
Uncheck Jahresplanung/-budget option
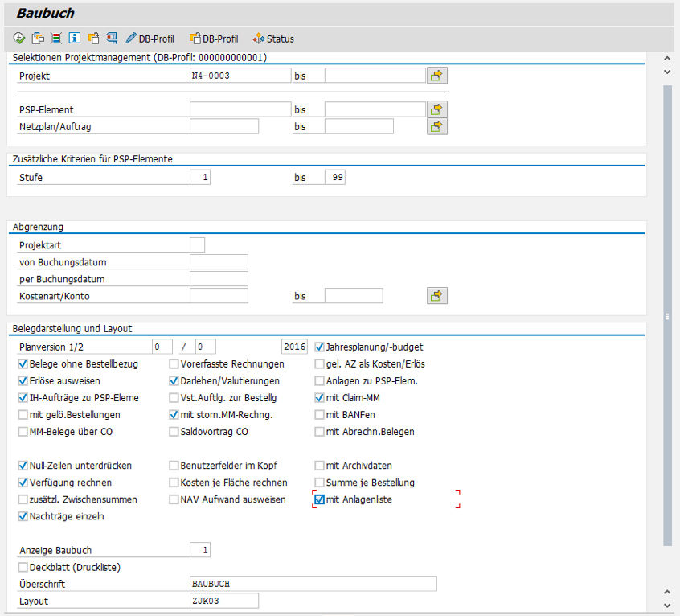[x=320, y=347]
